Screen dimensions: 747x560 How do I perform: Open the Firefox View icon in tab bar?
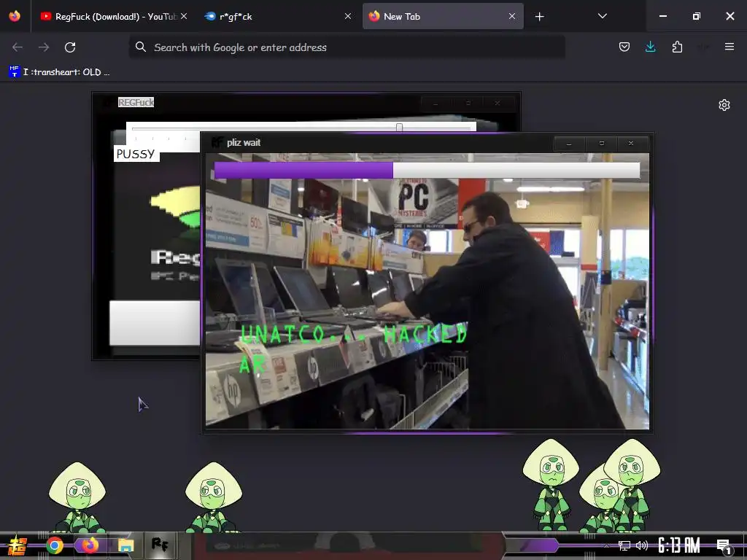click(15, 16)
